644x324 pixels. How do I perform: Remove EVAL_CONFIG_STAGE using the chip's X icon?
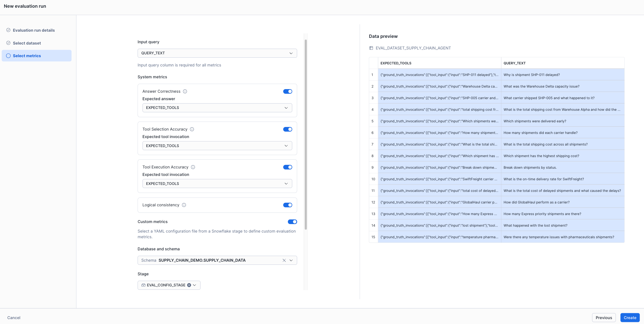click(189, 285)
